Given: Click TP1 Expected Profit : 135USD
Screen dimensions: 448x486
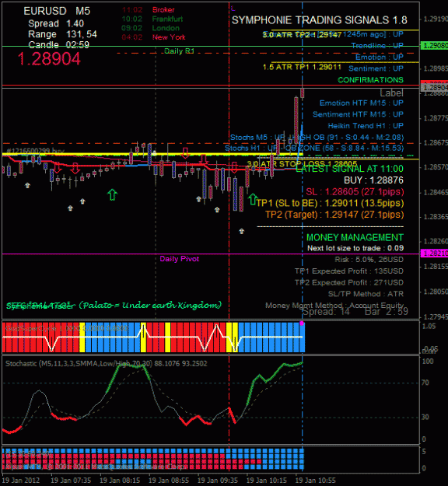Looking at the screenshot, I should [348, 271].
